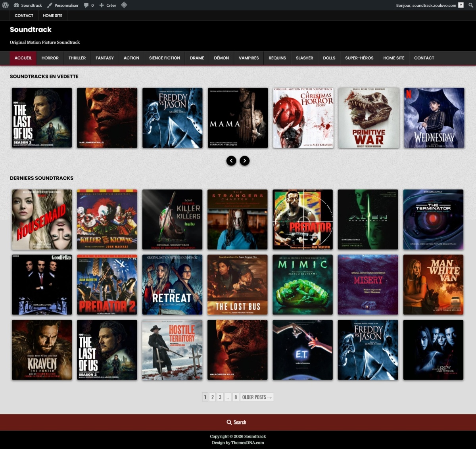Open the Wednesday soundtrack cover
Screen dimensions: 476x449
click(x=434, y=118)
